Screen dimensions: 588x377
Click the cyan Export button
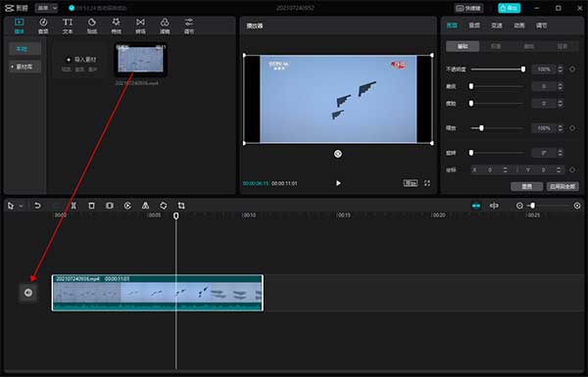pos(509,8)
